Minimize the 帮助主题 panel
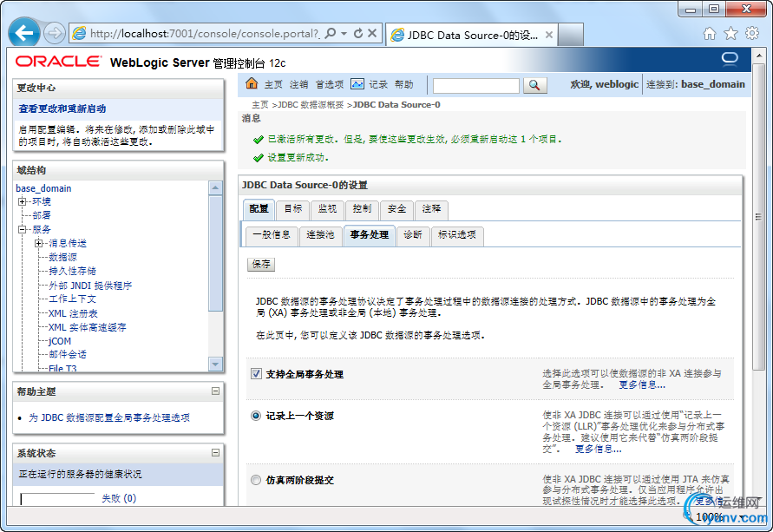 (x=215, y=391)
